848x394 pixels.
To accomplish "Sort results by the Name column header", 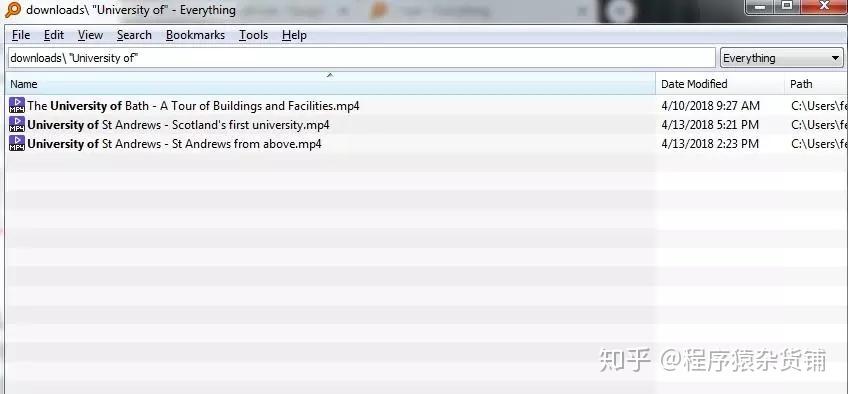I will coord(330,84).
